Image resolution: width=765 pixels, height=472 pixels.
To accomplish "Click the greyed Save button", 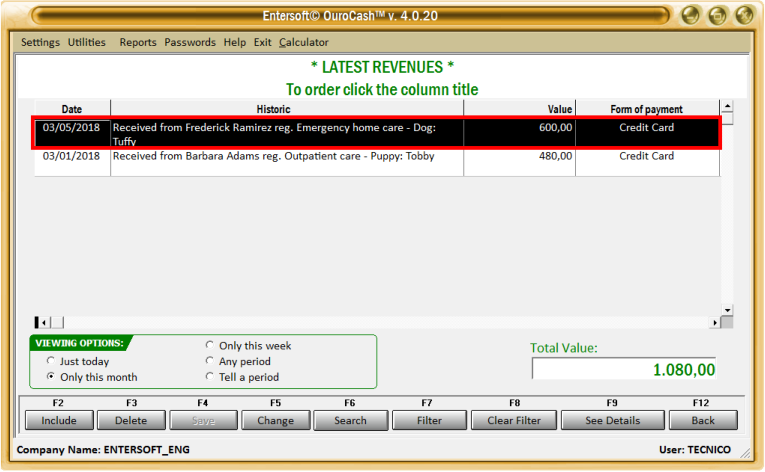I will point(203,420).
